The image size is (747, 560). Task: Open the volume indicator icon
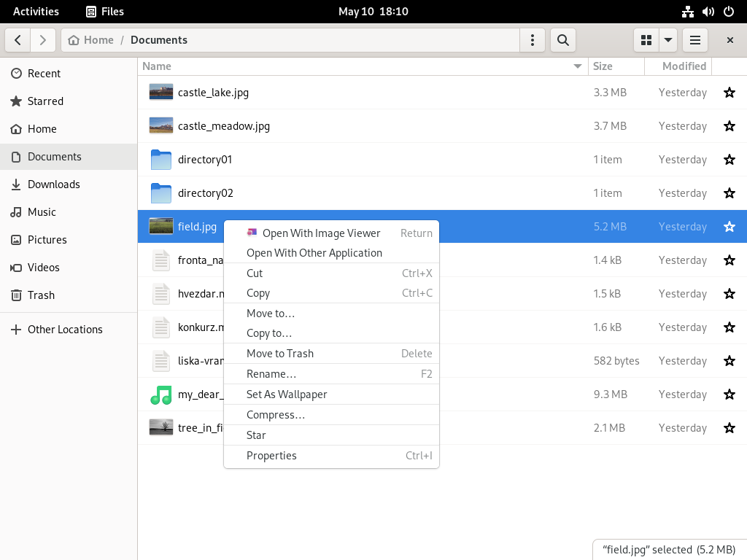pyautogui.click(x=708, y=12)
